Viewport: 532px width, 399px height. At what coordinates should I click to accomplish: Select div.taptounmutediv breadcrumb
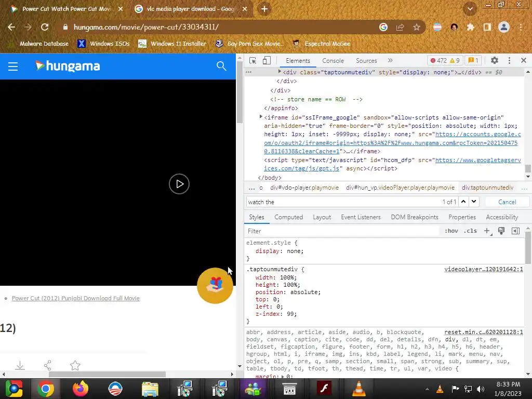click(x=487, y=188)
